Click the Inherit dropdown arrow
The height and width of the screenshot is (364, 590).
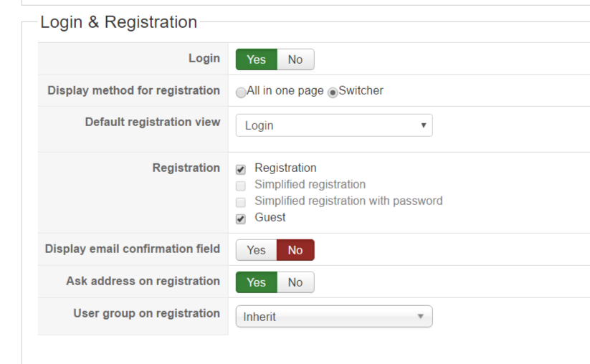(x=421, y=316)
